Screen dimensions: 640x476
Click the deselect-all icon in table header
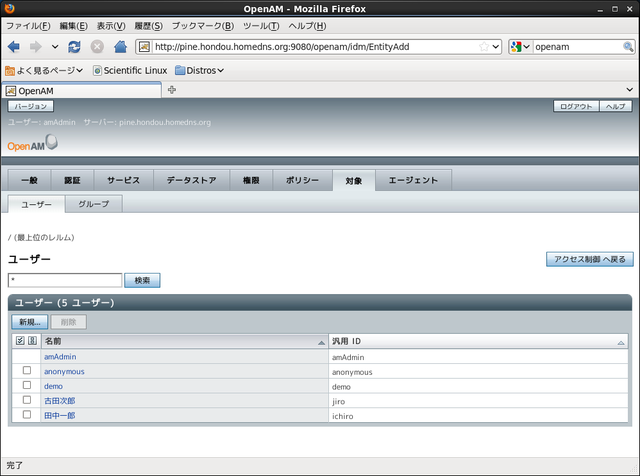(x=33, y=341)
